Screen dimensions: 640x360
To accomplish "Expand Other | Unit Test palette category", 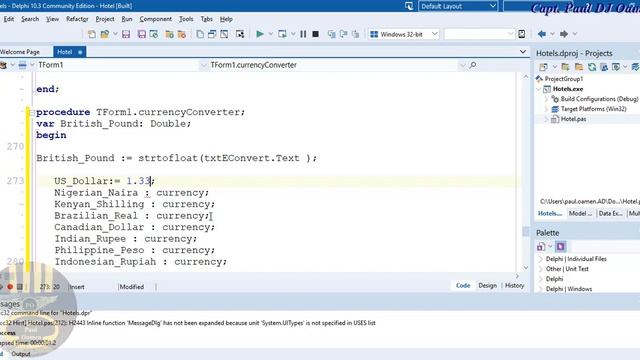I will [540, 269].
